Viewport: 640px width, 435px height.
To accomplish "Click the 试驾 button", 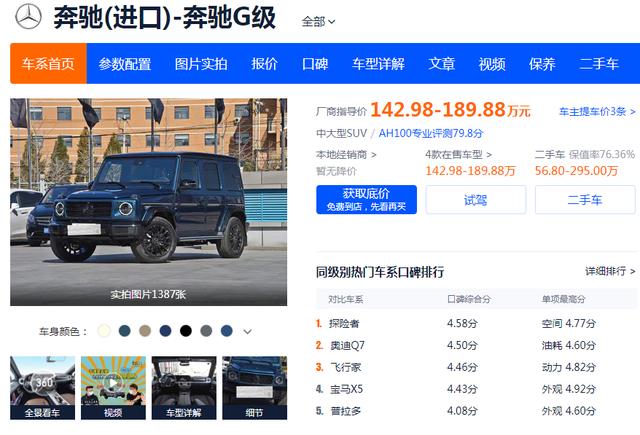I will pyautogui.click(x=476, y=200).
